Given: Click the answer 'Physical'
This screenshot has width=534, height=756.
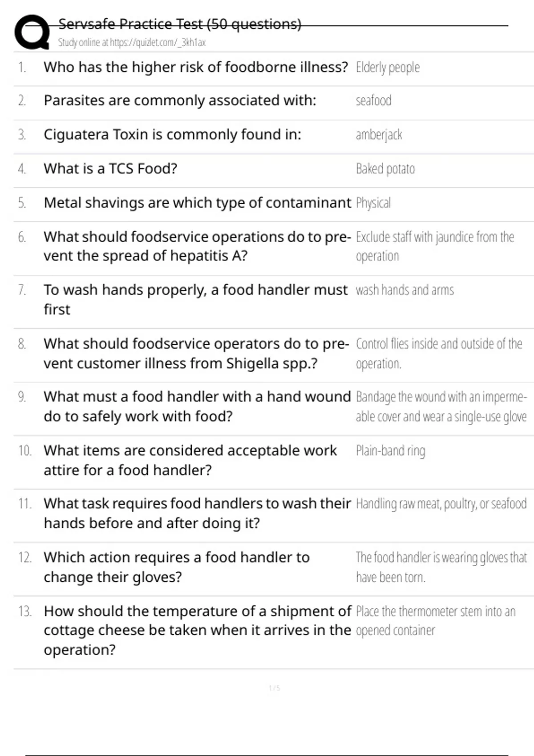Looking at the screenshot, I should click(x=373, y=203).
